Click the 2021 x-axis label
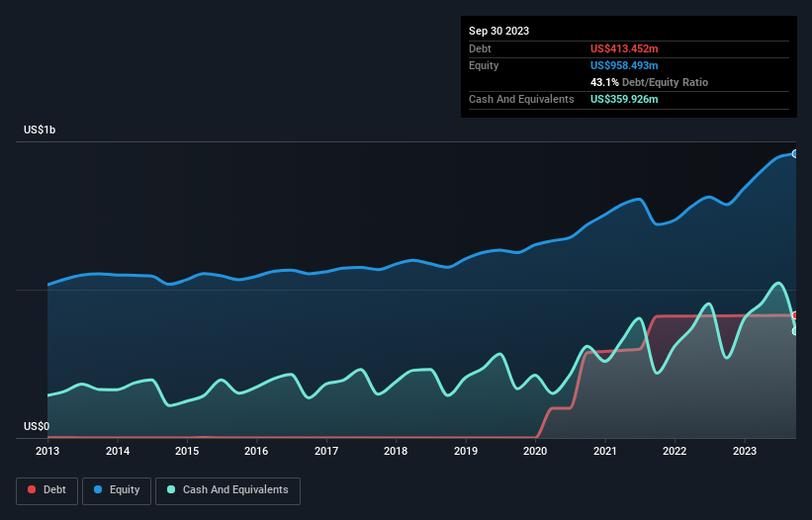Viewport: 812px width, 520px height. tap(605, 451)
